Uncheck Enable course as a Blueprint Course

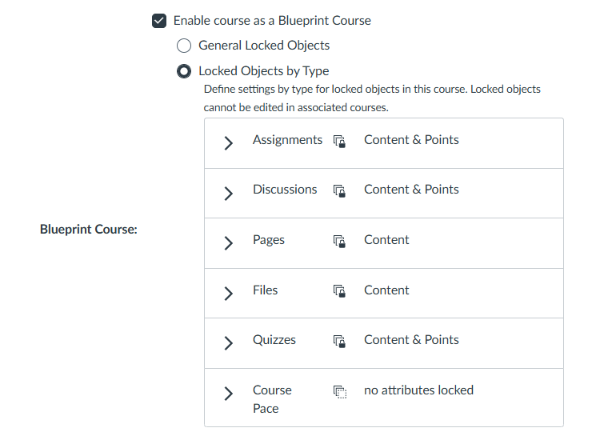pyautogui.click(x=158, y=20)
